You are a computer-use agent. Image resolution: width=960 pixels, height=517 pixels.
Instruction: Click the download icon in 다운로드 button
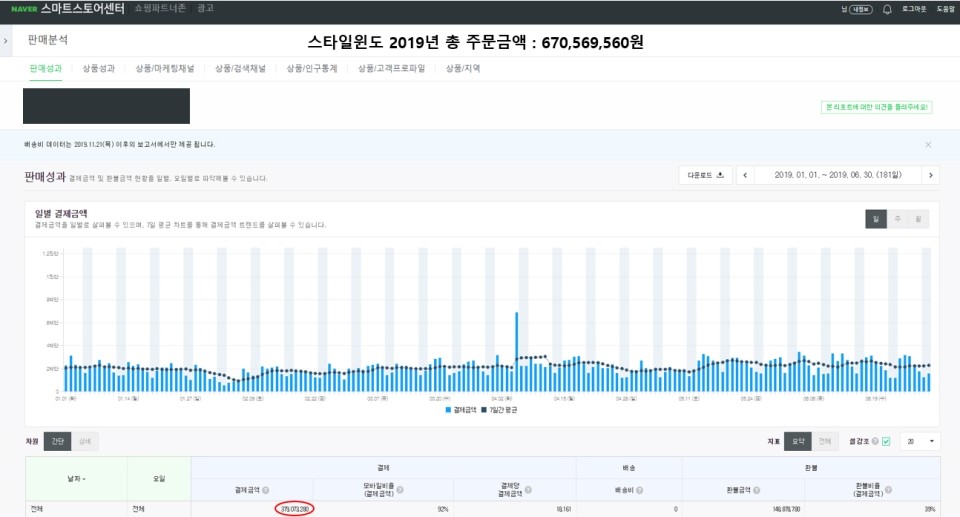coord(720,175)
